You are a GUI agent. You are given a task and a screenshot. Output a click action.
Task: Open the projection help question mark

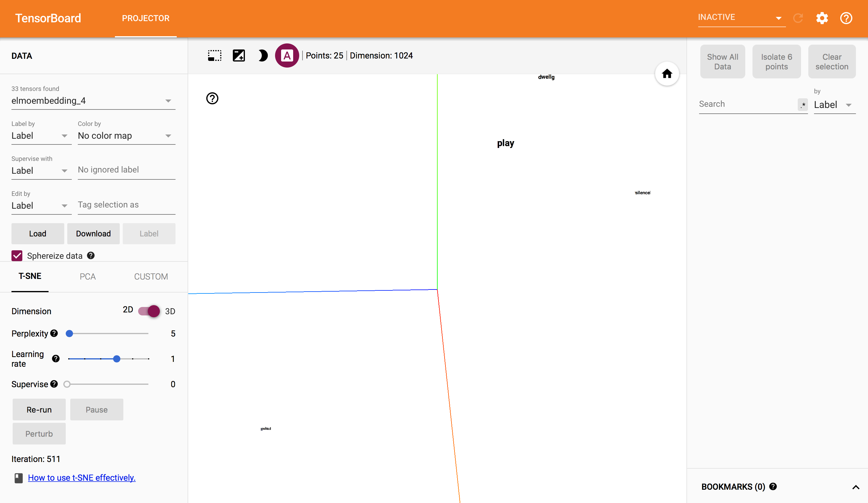click(212, 99)
